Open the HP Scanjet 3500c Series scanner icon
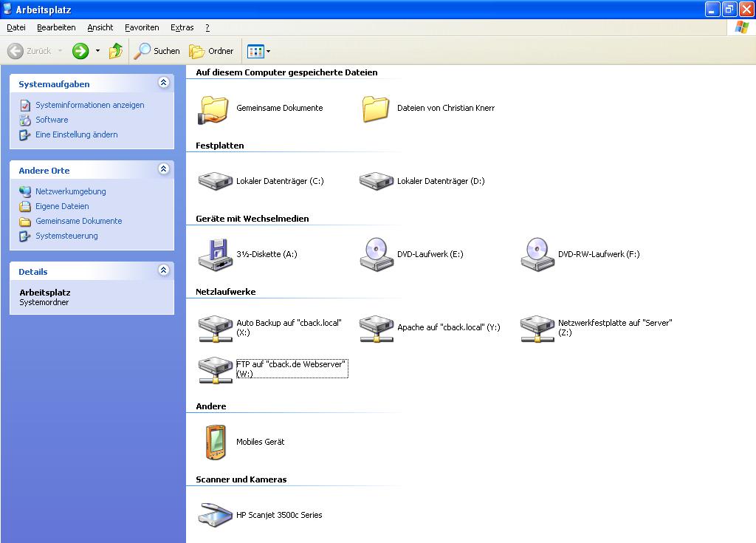Viewport: 756px width, 543px height. [215, 515]
